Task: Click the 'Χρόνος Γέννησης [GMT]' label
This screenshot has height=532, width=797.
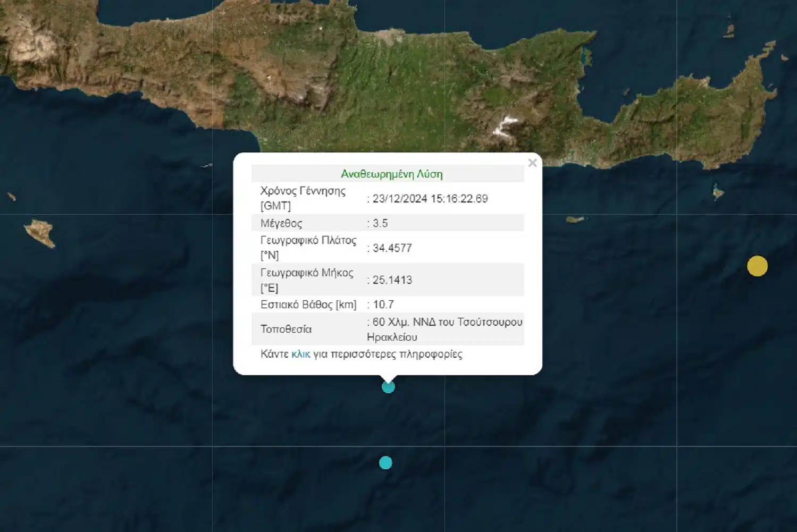Action: pyautogui.click(x=303, y=198)
